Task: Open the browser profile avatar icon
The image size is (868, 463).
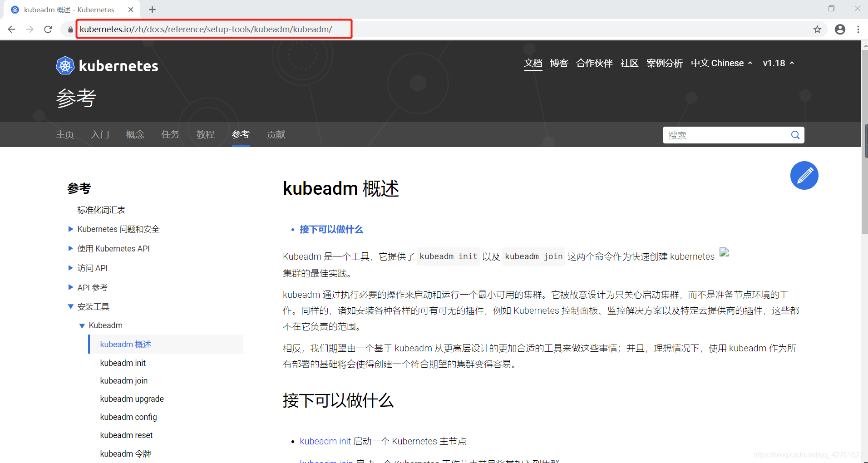Action: [840, 30]
